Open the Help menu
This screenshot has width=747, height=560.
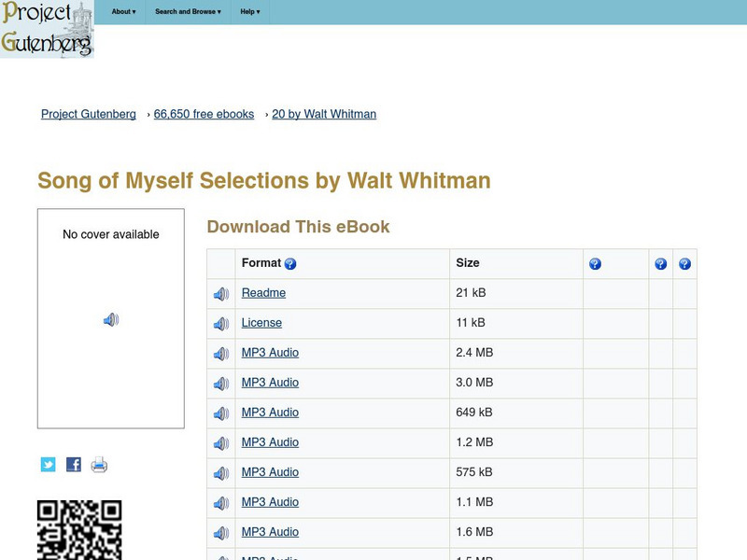click(x=248, y=12)
